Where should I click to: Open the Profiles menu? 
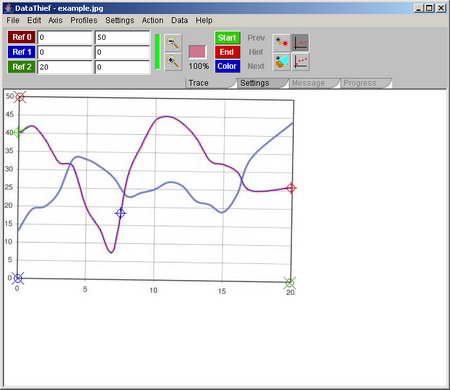point(84,20)
